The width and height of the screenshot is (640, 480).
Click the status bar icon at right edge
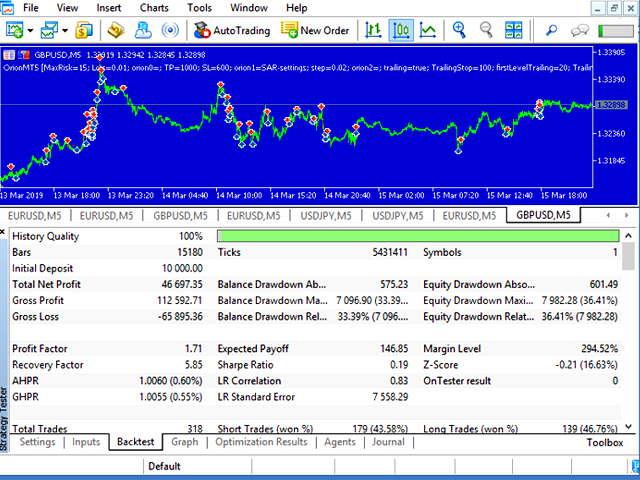click(636, 466)
